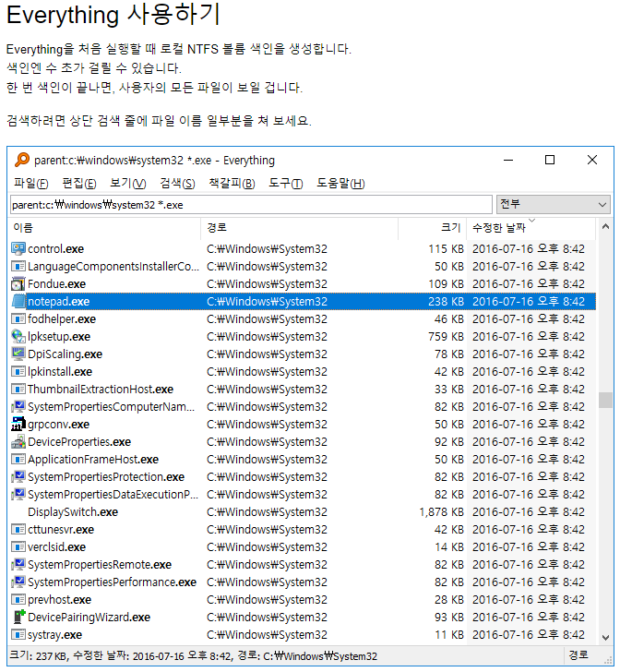Image resolution: width=620 pixels, height=672 pixels.
Task: Click the status bar size and date text
Action: pyautogui.click(x=193, y=655)
